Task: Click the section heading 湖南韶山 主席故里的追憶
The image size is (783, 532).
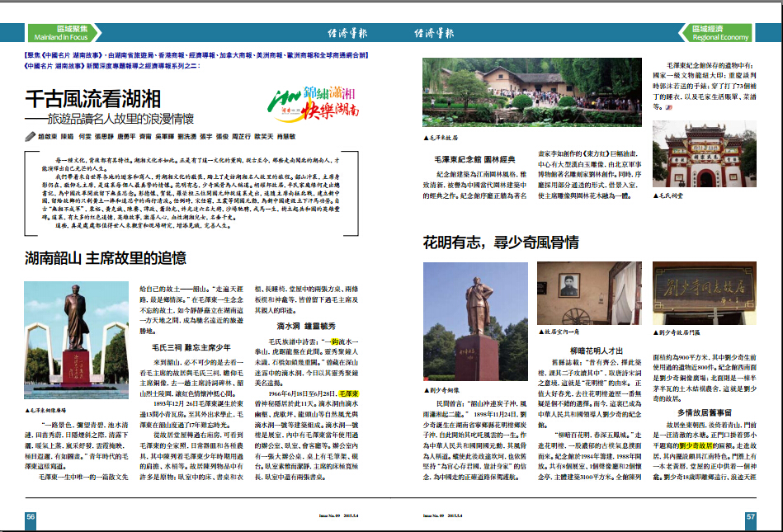Action: point(106,258)
